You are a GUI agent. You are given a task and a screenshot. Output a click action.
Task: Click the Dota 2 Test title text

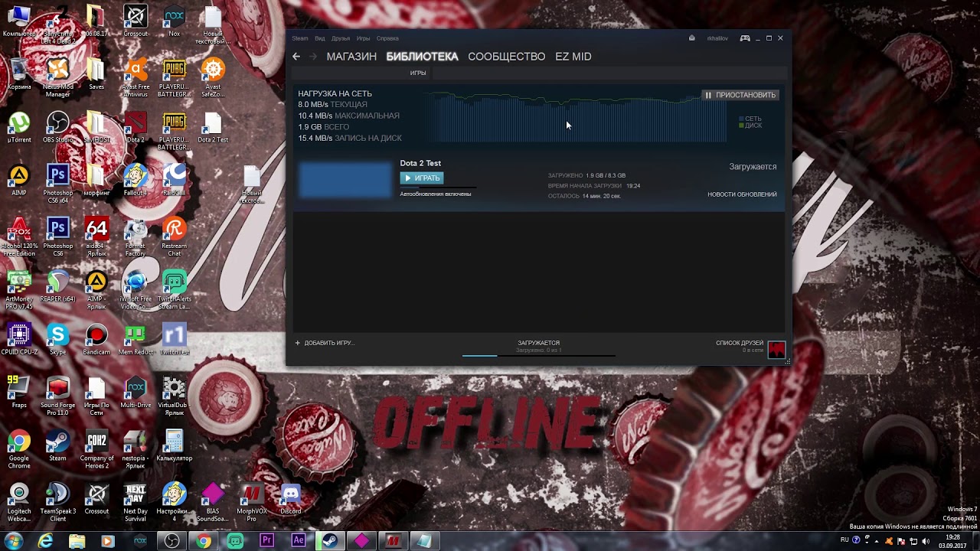420,163
